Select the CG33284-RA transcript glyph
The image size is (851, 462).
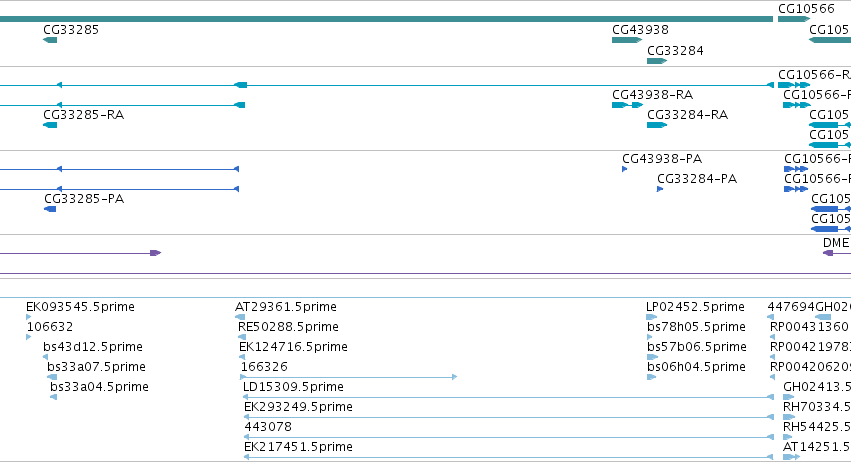(x=657, y=125)
